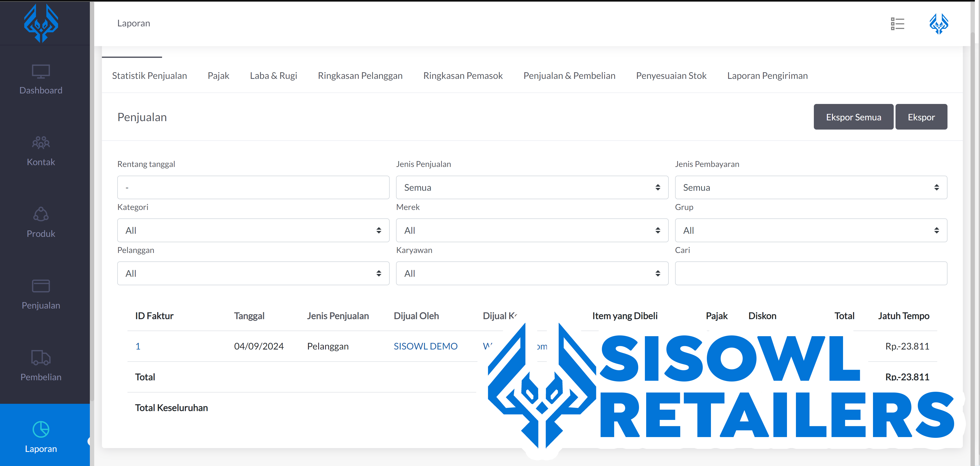Open the Penjualan & Pembelian tab
The width and height of the screenshot is (980, 466).
[570, 76]
